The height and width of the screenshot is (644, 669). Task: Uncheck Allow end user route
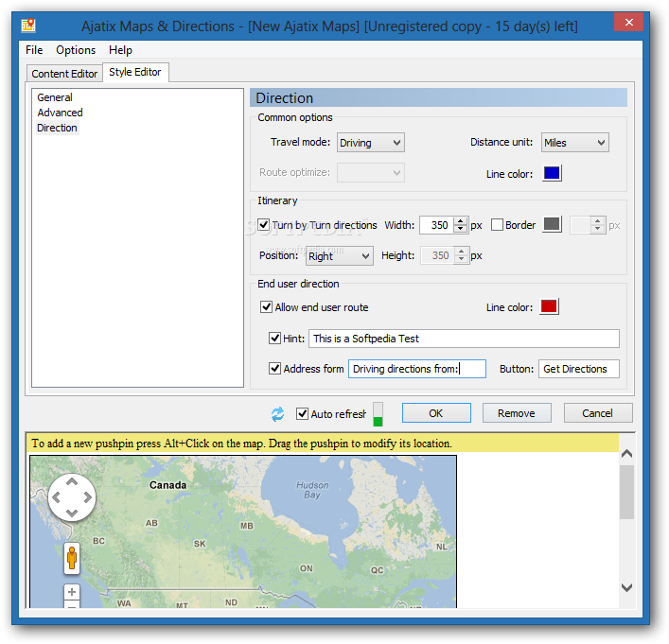(266, 307)
